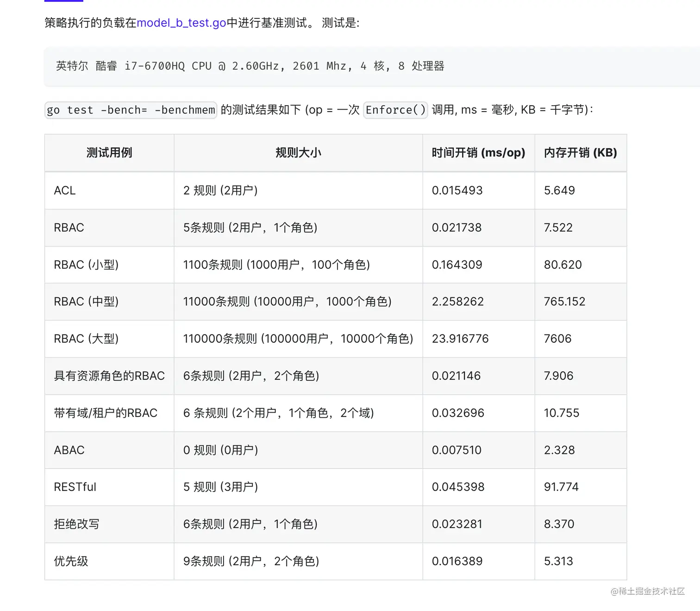This screenshot has height=611, width=700.
Task: Click the go test -bench= -benchmem code snippet
Action: [x=131, y=110]
